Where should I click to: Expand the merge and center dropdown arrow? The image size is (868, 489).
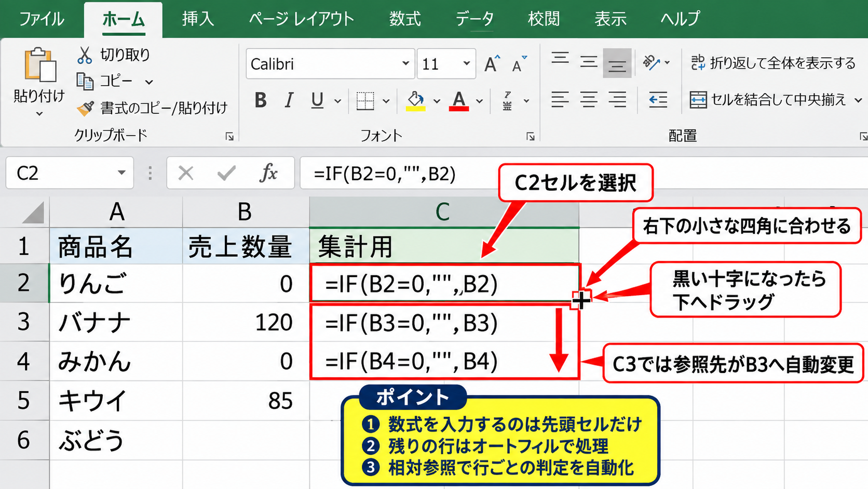(x=858, y=100)
